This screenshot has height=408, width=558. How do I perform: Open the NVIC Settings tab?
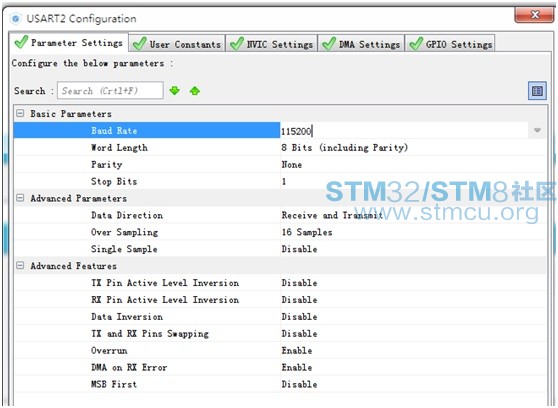pos(272,44)
